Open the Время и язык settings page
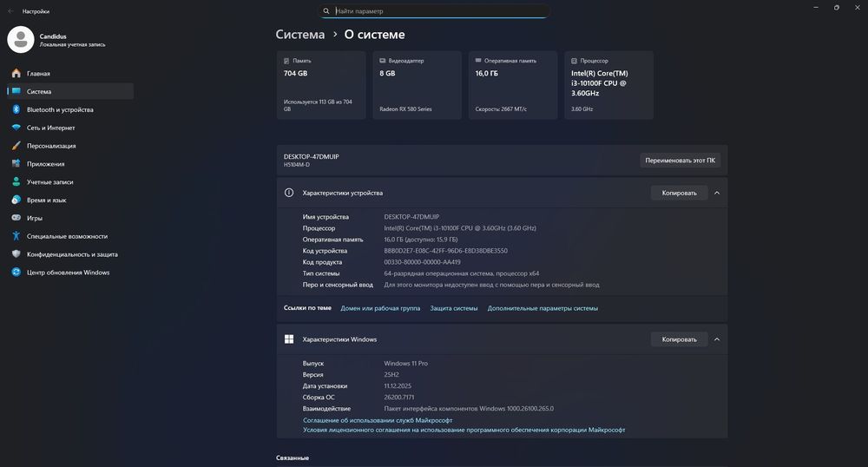The width and height of the screenshot is (868, 467). (x=46, y=200)
